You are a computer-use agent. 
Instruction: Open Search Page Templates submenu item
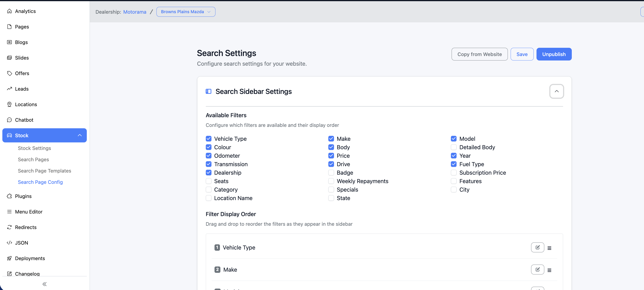pos(44,171)
